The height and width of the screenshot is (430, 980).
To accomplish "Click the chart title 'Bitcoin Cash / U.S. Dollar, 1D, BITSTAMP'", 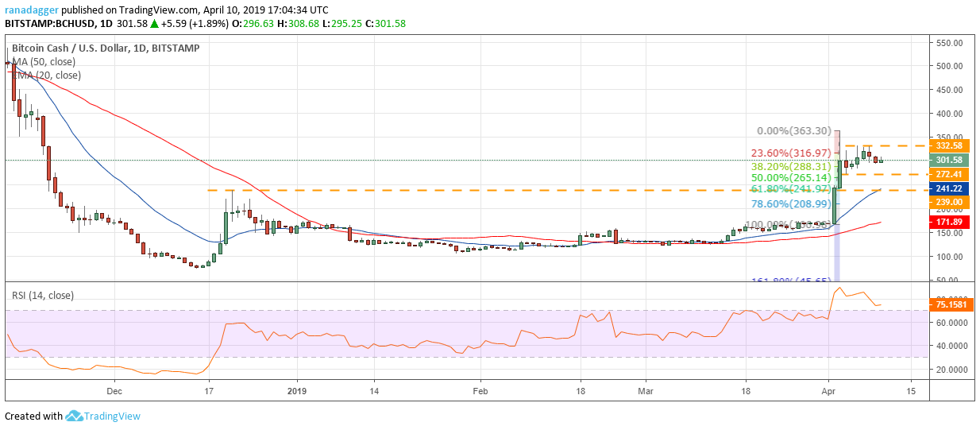I will (x=106, y=48).
